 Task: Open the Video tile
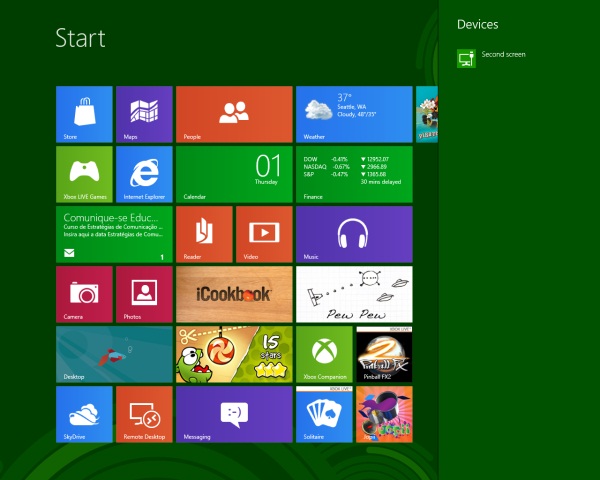click(x=264, y=234)
